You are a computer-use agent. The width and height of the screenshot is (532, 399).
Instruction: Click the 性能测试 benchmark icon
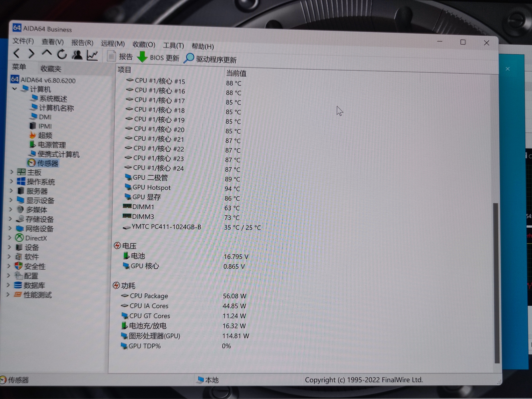click(x=18, y=294)
